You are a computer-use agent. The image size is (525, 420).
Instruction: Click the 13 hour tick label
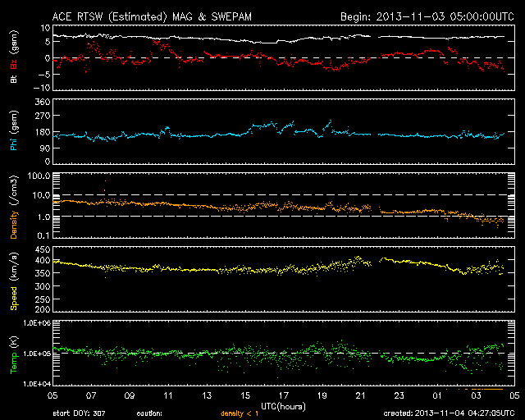click(207, 395)
